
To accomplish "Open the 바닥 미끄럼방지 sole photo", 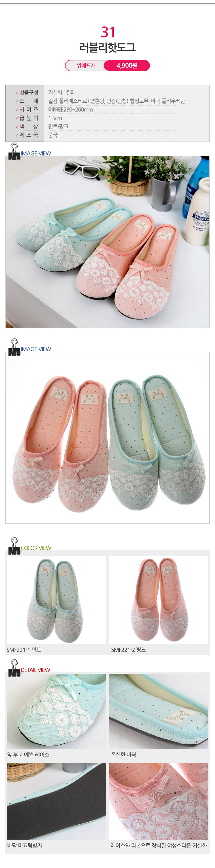I will (x=56, y=802).
